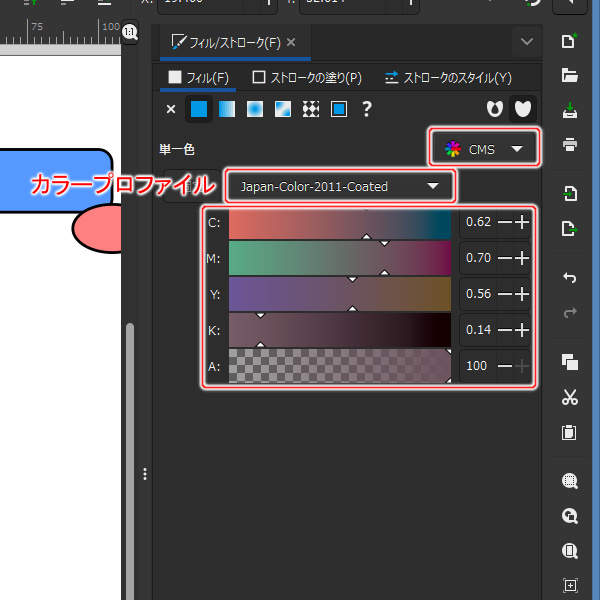This screenshot has height=600, width=600.
Task: Open Japan-Color-2011-Coated profile dropdown
Action: click(340, 186)
